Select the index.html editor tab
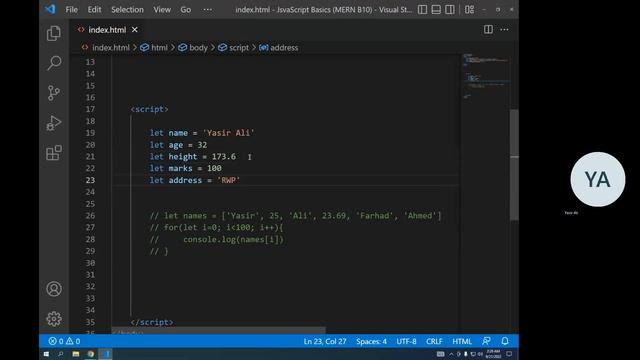 click(x=107, y=30)
